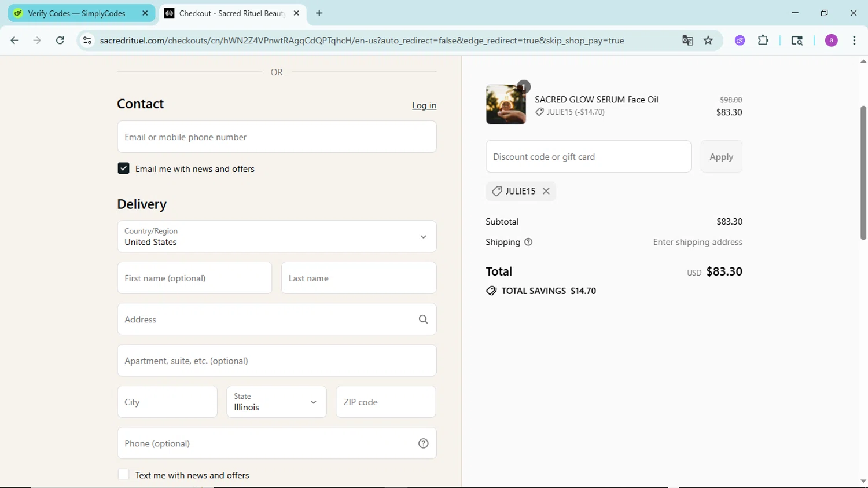Viewport: 868px width, 488px height.
Task: Click the Log in link
Action: [424, 105]
